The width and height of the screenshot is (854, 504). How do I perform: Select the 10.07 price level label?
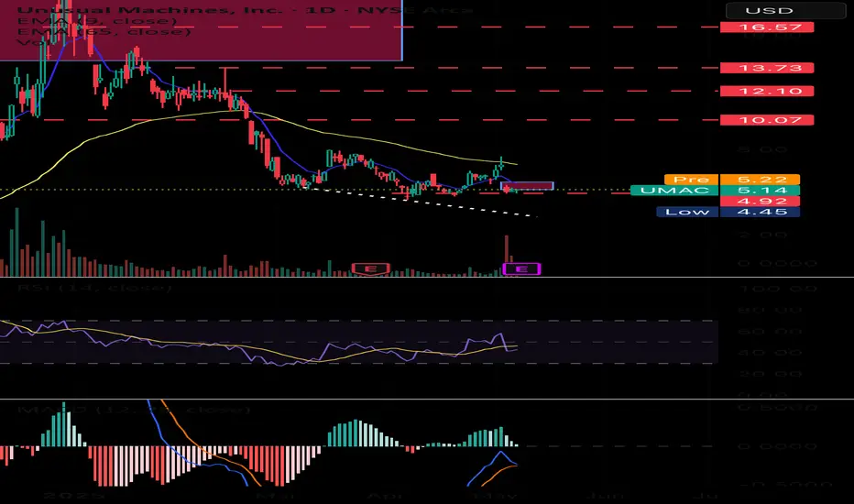point(767,120)
